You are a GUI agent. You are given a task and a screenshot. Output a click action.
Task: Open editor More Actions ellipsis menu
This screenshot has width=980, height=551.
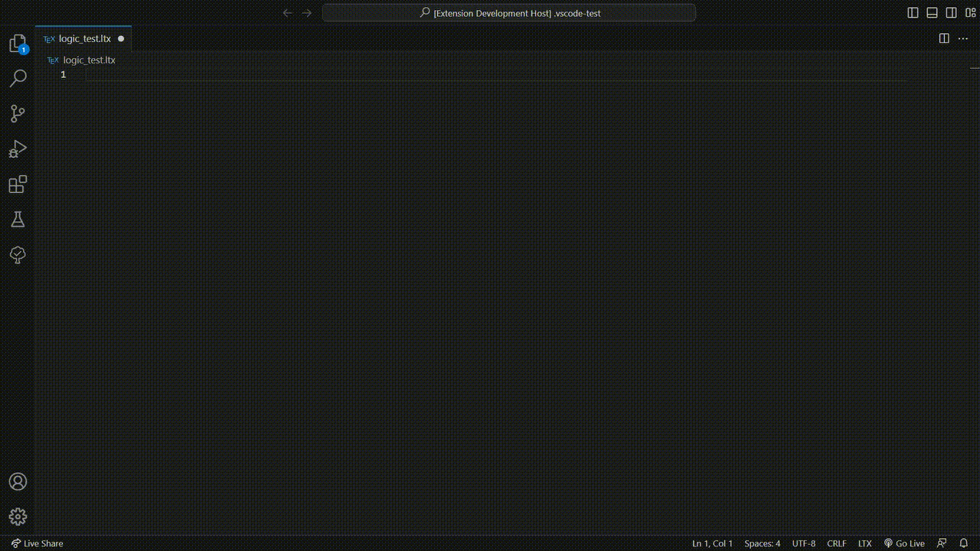point(963,38)
